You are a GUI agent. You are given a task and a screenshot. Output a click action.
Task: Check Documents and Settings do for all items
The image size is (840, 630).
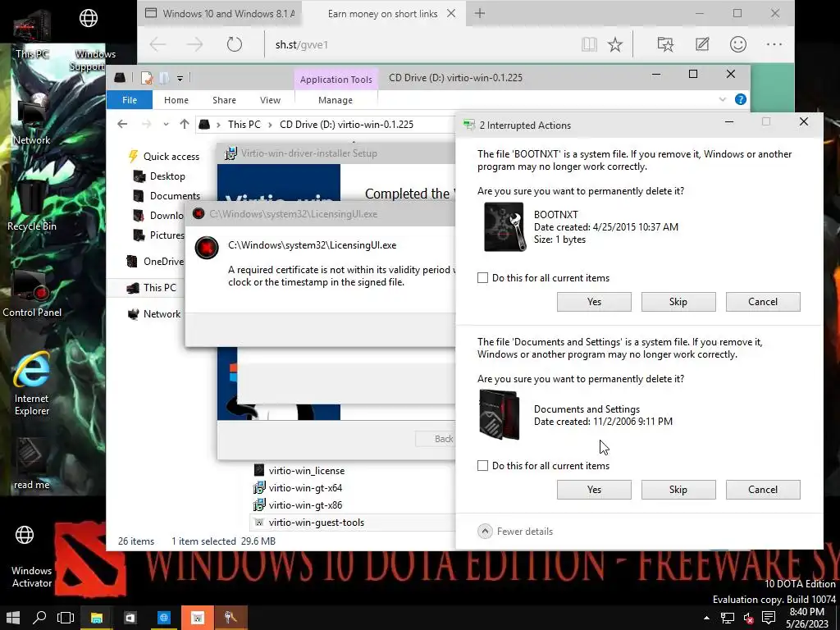(x=482, y=466)
